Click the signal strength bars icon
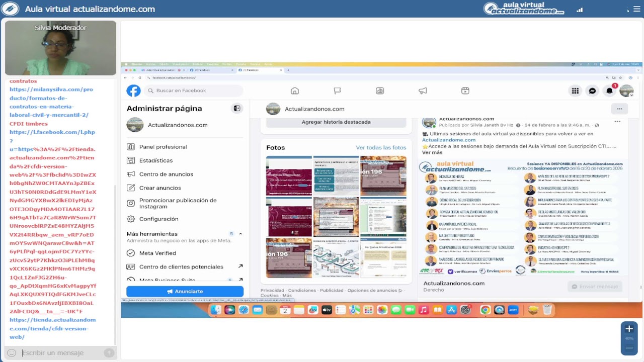The image size is (644, 362). 580,9
